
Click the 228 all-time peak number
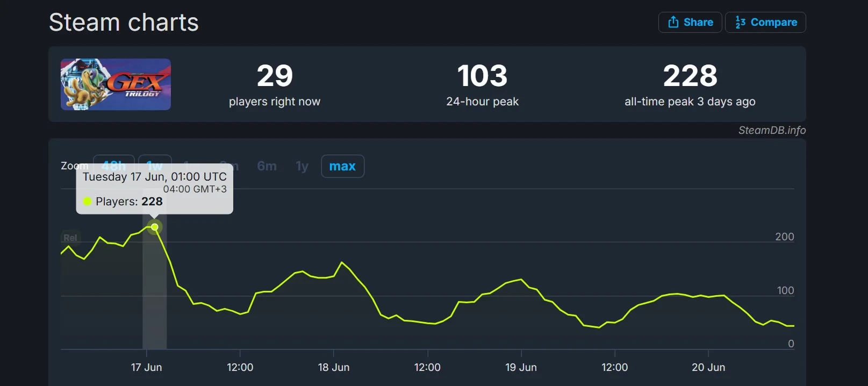690,76
